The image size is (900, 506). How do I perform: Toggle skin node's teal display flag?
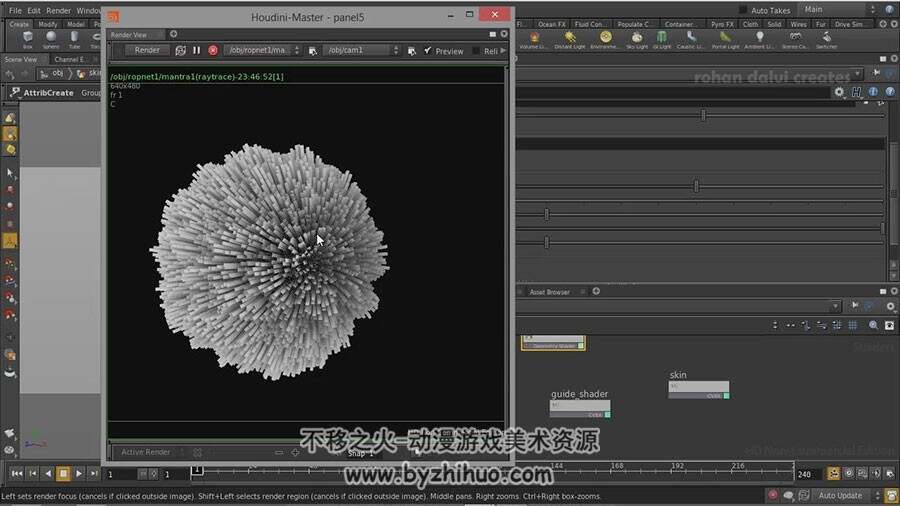(726, 396)
